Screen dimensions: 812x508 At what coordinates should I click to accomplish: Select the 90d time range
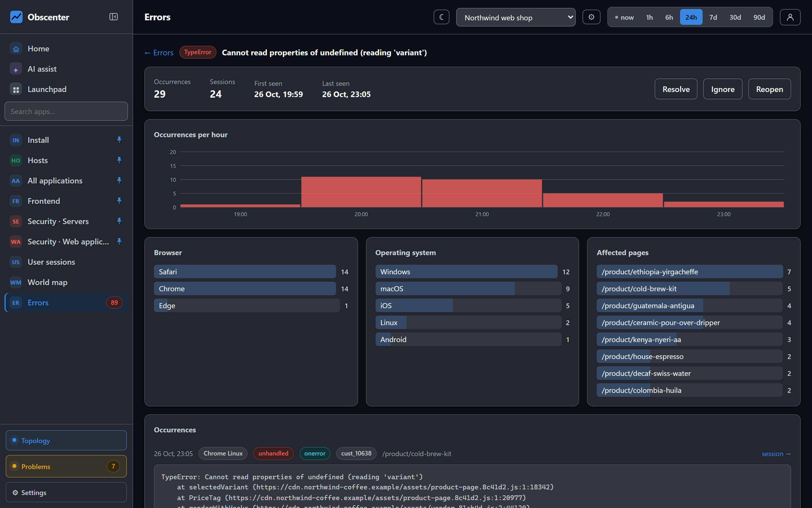[759, 17]
